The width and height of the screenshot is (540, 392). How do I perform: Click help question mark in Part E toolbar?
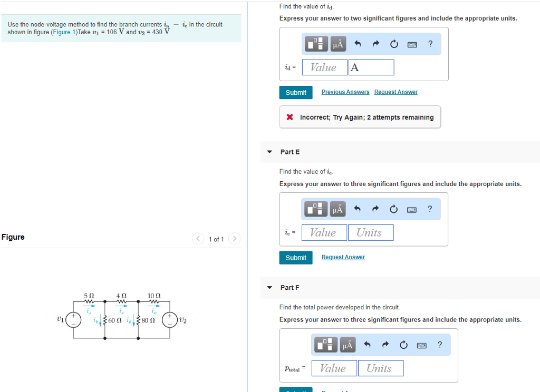click(x=430, y=209)
